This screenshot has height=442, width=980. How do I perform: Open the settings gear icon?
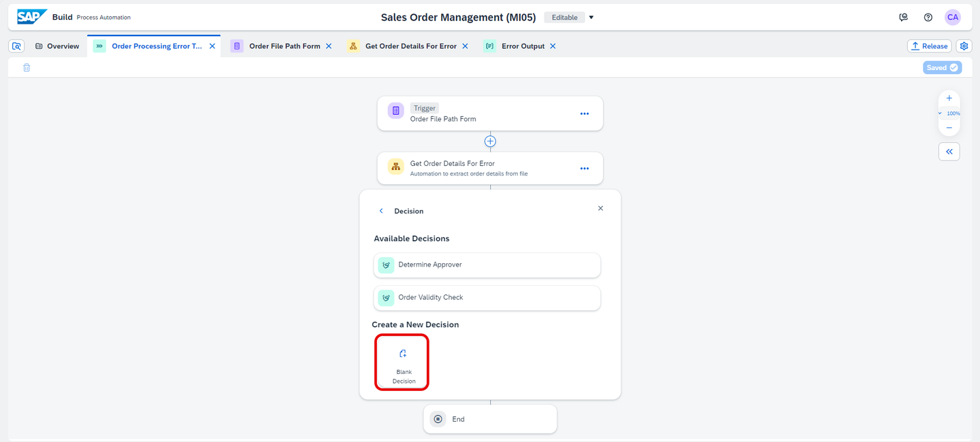pos(964,46)
